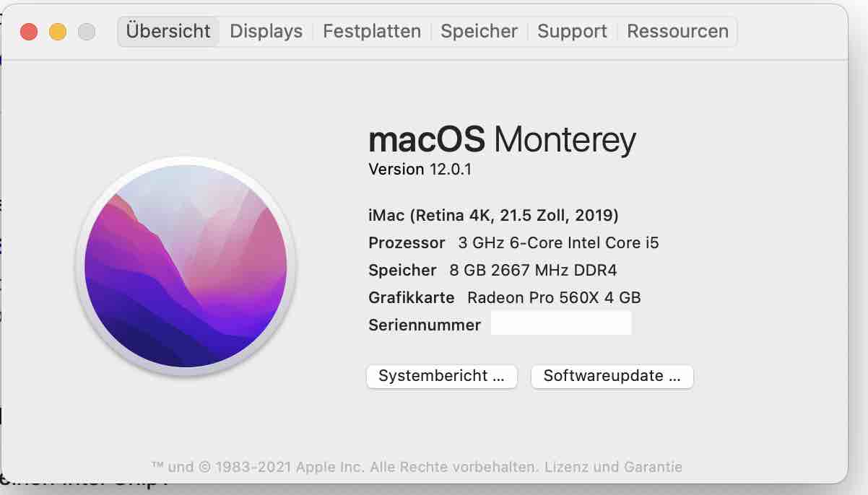
Task: Click the Radeon Pro 560X graphics text
Action: tap(554, 297)
